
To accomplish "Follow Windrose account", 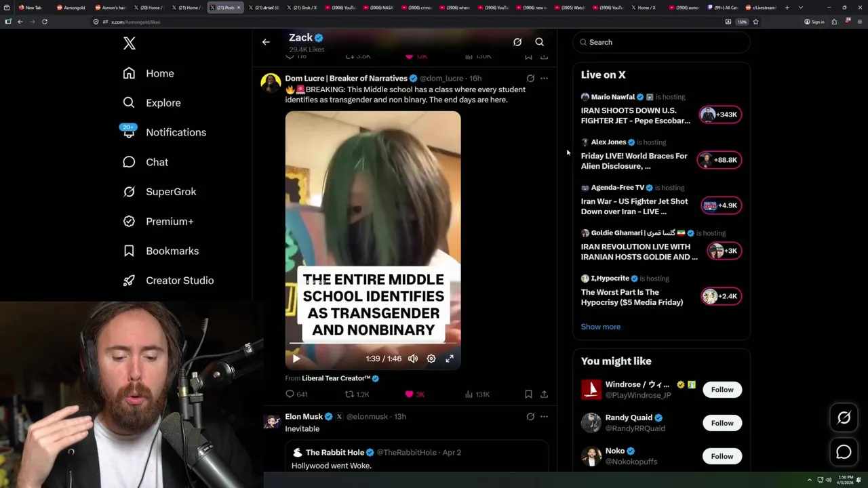I will click(722, 390).
